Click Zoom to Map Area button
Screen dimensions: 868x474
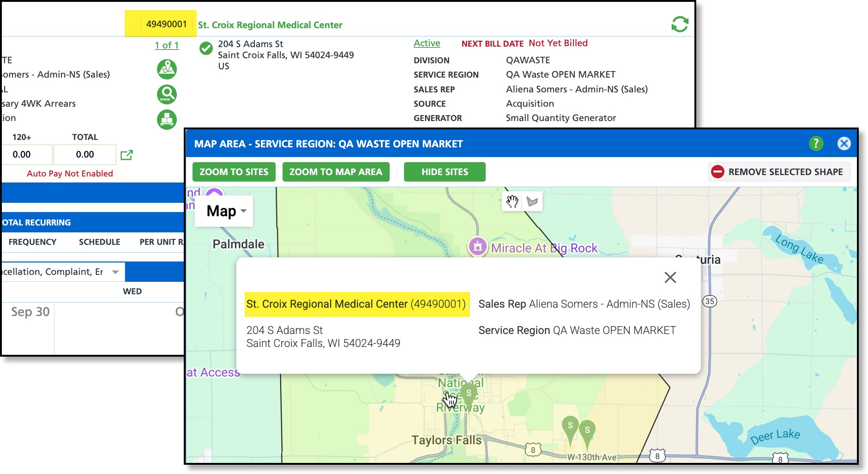[x=336, y=172]
